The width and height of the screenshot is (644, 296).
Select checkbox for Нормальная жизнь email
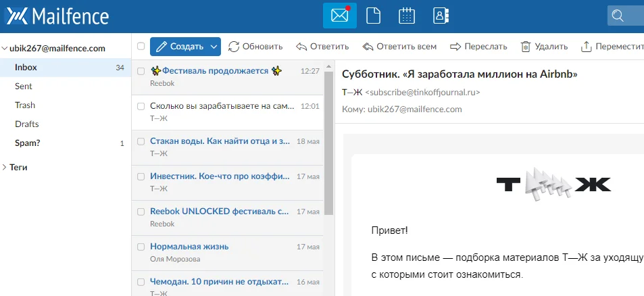(141, 247)
